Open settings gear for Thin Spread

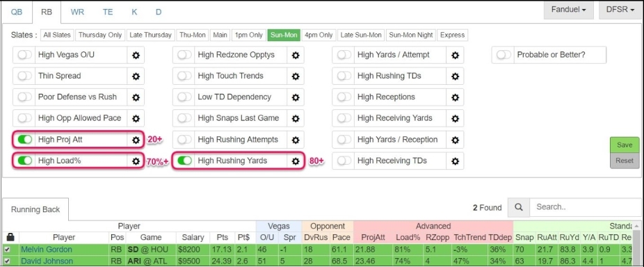(136, 76)
